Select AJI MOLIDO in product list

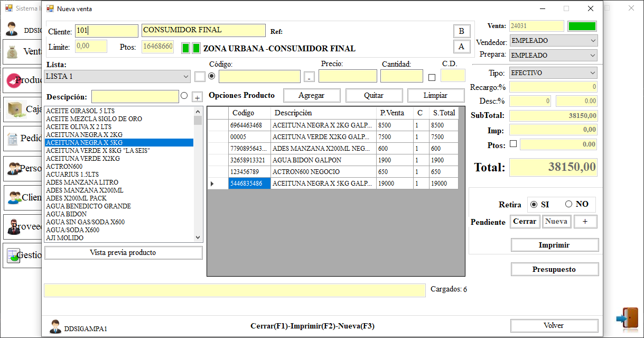coord(119,238)
